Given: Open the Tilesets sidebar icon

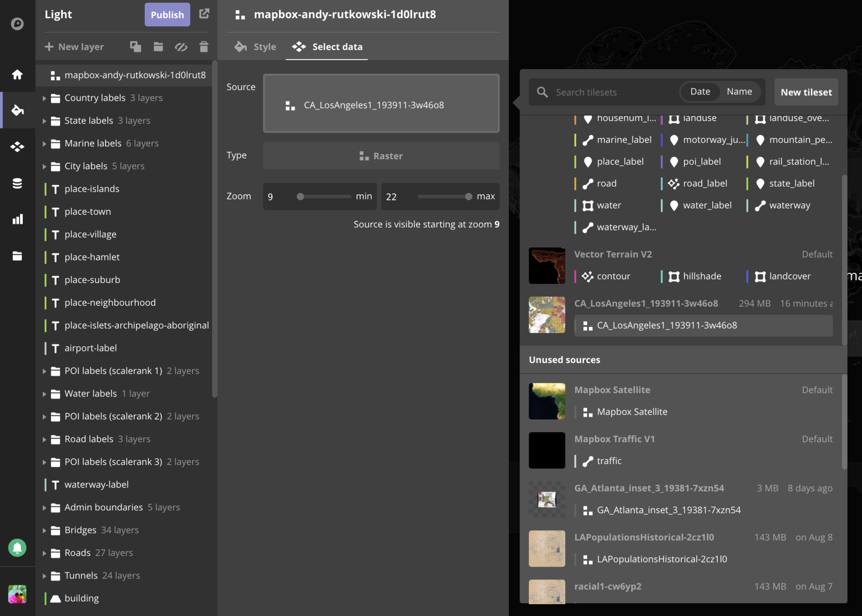Looking at the screenshot, I should [17, 146].
